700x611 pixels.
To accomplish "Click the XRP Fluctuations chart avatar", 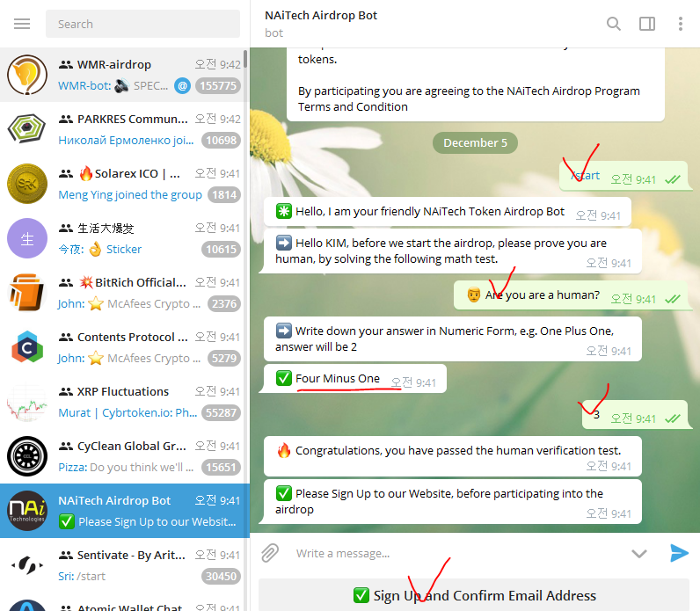I will pos(27,401).
